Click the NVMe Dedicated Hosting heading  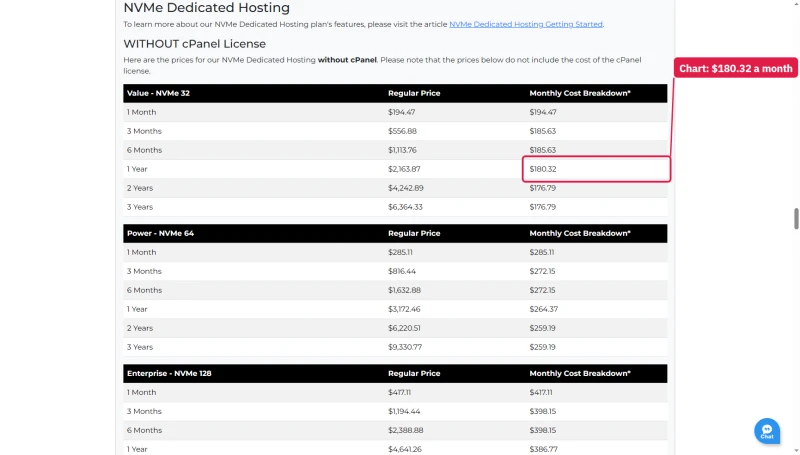207,8
